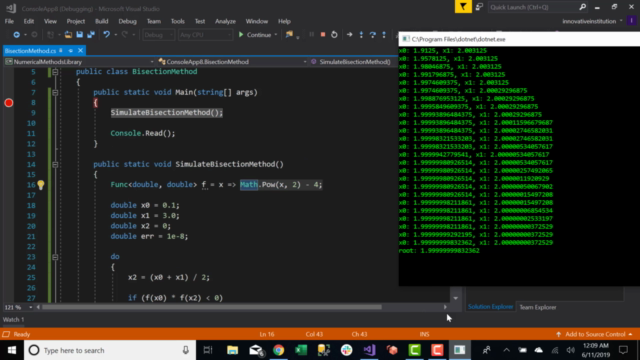The width and height of the screenshot is (640, 360).
Task: Open the Debug menu
Action: 127,21
